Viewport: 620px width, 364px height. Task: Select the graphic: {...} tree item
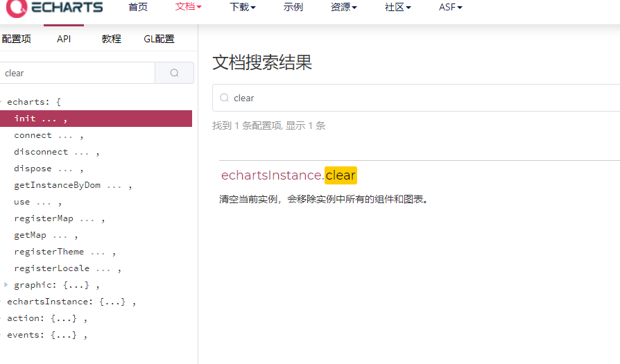57,285
